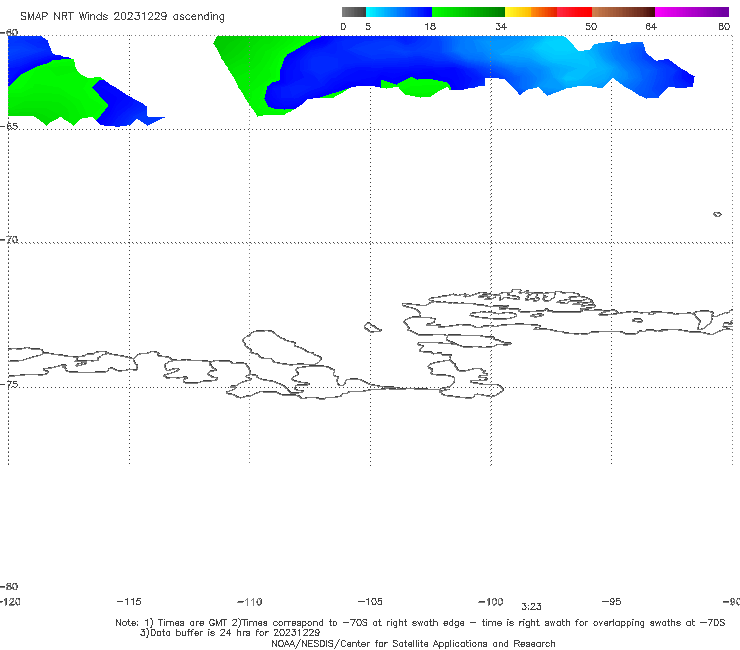Click the color bar label '64'
This screenshot has width=740, height=650.
pos(651,27)
